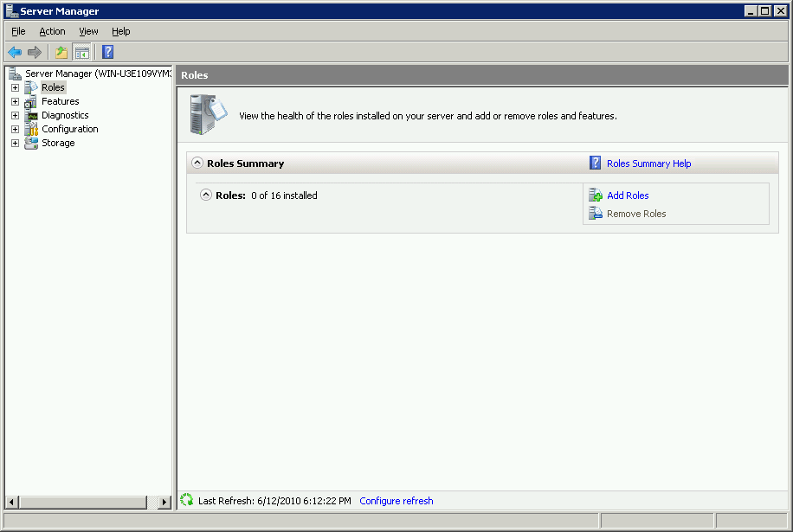Open the View menu

pos(88,31)
